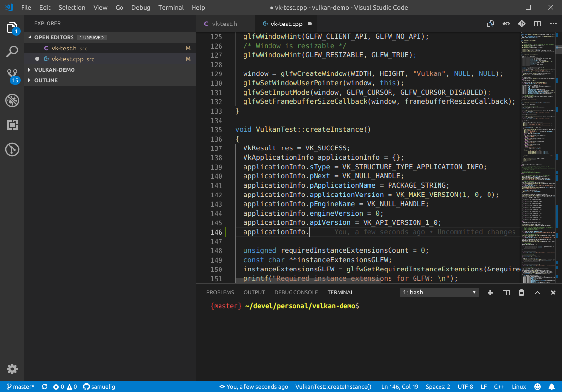This screenshot has height=392, width=562.
Task: Click the 1 UNSAVED badge
Action: (92, 37)
